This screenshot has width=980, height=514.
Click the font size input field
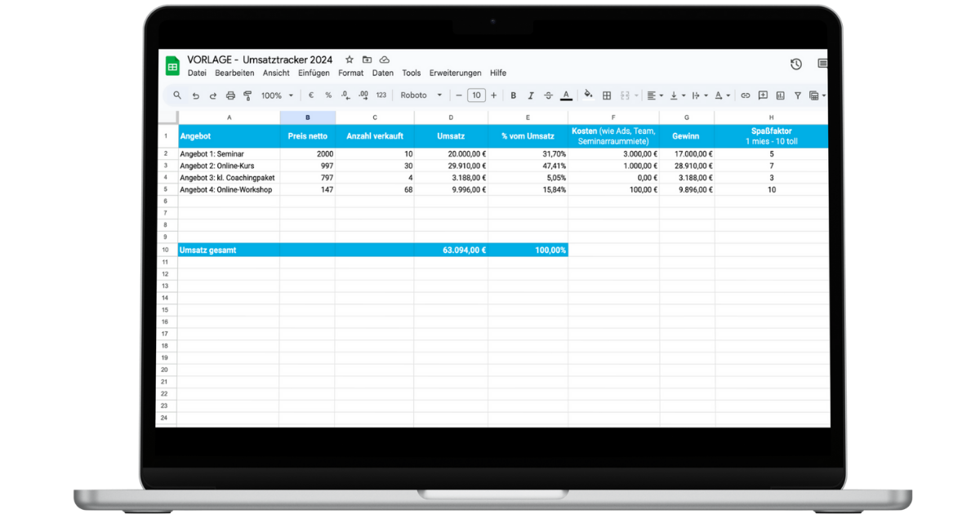(476, 95)
